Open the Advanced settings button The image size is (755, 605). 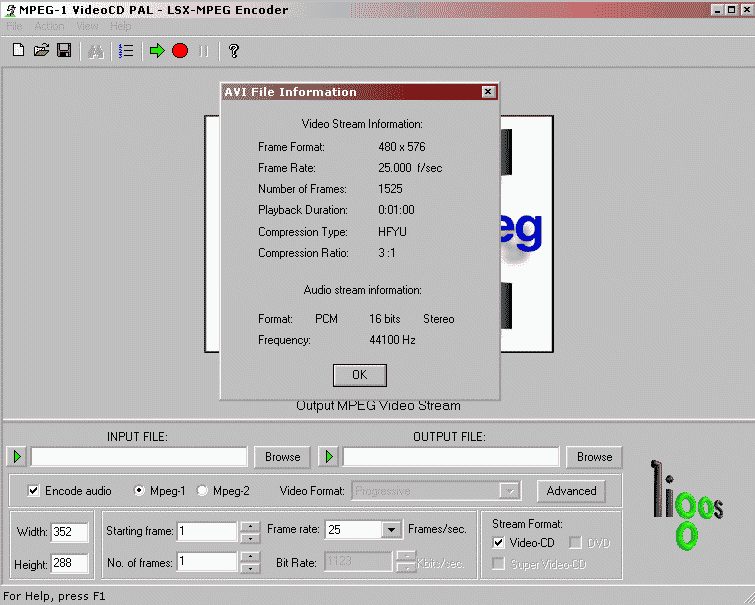coord(571,491)
